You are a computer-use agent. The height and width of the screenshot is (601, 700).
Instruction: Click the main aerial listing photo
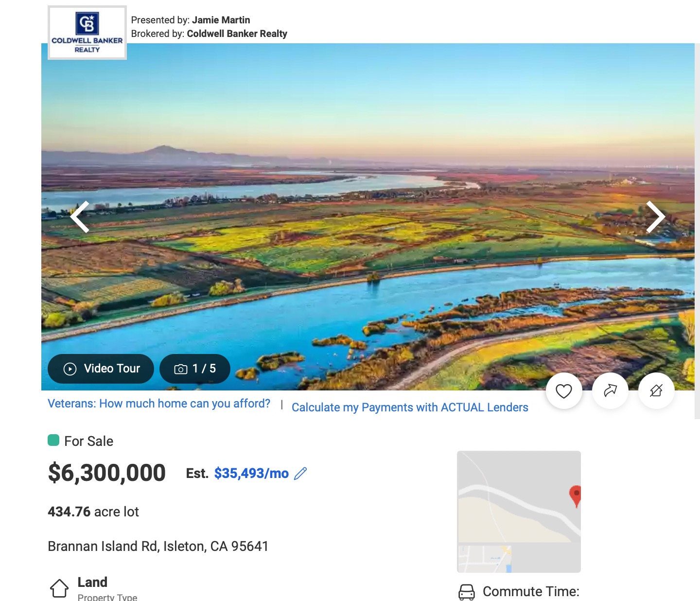[x=368, y=217]
